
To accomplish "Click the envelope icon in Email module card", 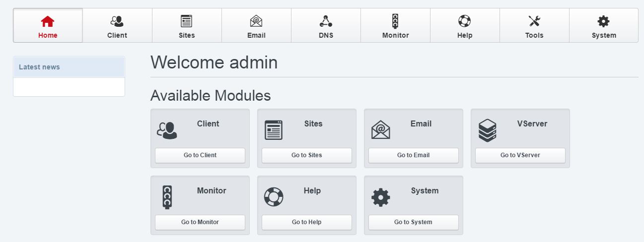I will coord(380,130).
